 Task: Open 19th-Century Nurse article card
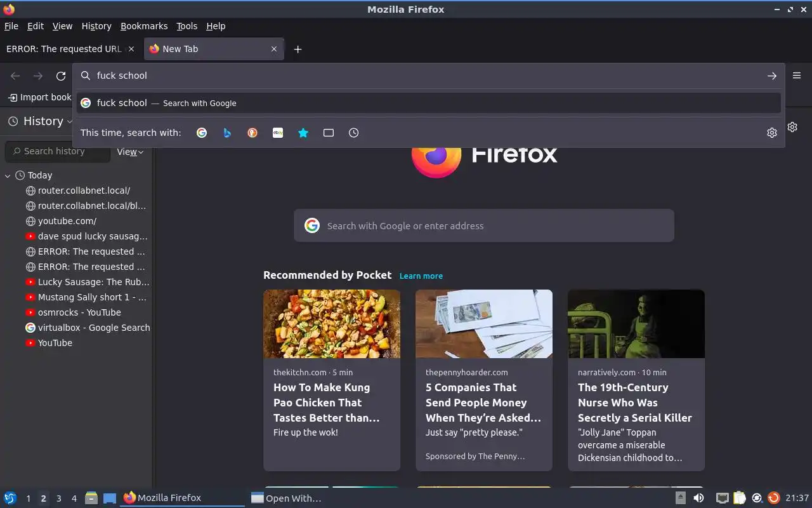click(636, 380)
